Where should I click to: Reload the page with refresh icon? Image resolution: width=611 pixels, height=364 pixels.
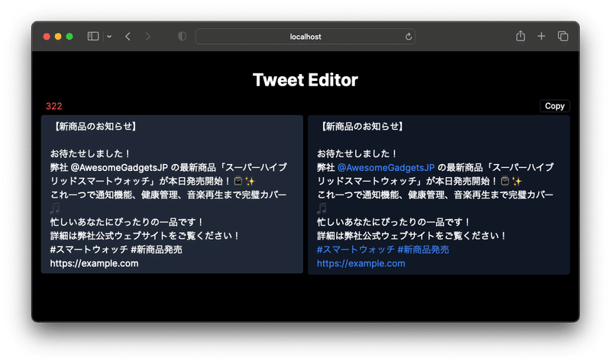[x=409, y=37]
